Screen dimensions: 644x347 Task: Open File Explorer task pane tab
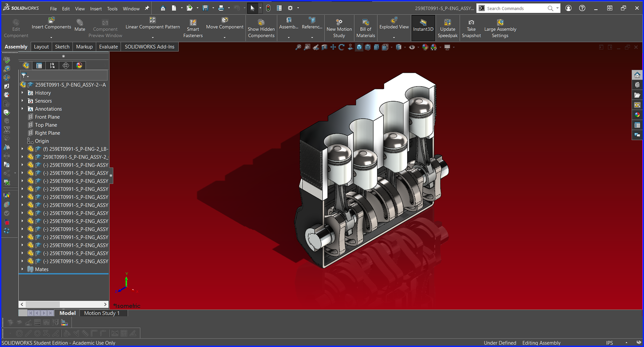pos(637,95)
